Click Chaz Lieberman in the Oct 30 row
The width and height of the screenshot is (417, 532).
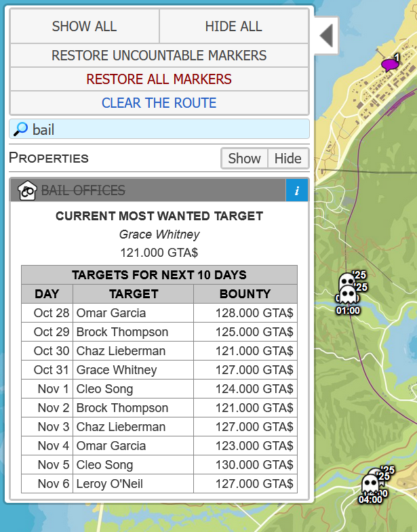[x=121, y=351]
